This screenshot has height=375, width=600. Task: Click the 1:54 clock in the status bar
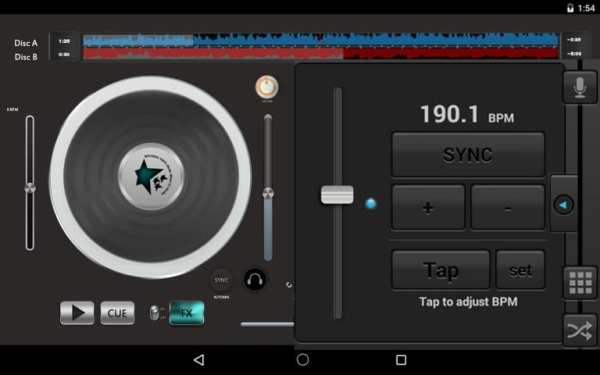click(586, 8)
